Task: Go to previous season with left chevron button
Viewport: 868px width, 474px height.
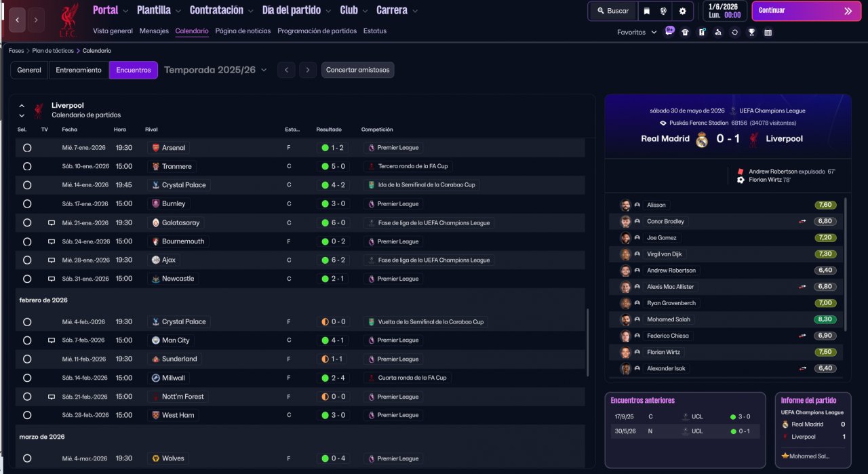Action: pos(286,70)
